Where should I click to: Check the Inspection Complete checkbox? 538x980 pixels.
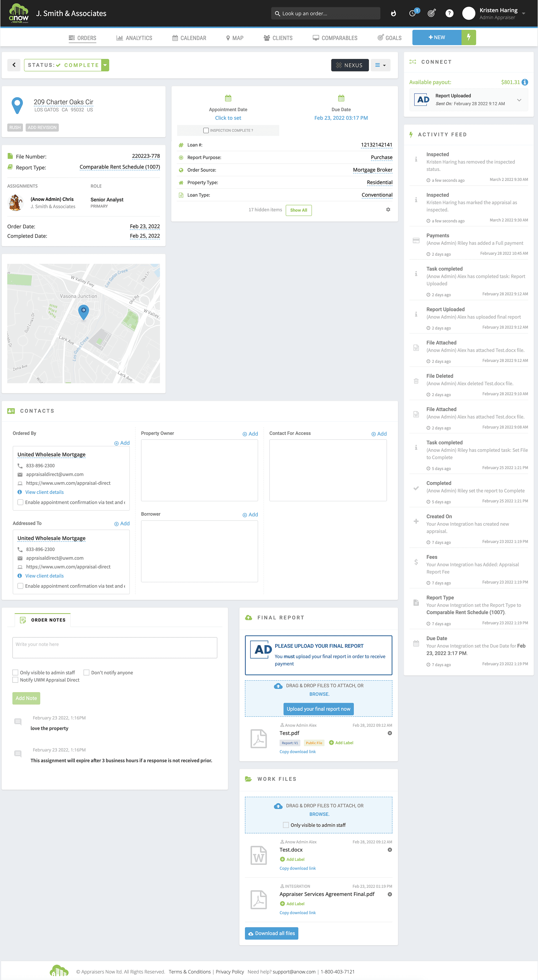pyautogui.click(x=206, y=131)
